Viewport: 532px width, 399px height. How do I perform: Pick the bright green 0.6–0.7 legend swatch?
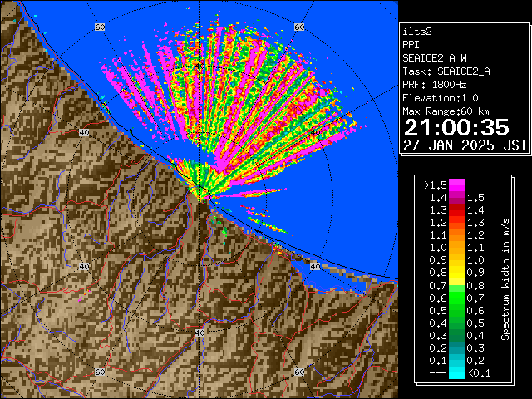tap(457, 298)
